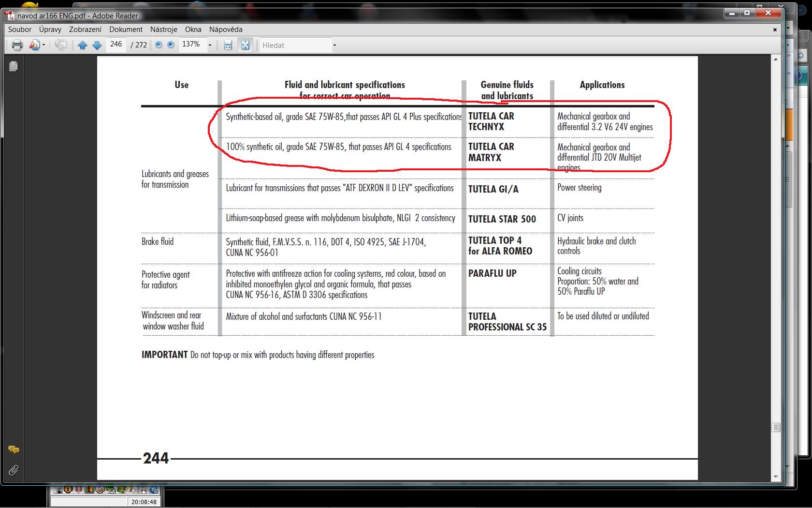Click the zoom in plus button
Image resolution: width=812 pixels, height=508 pixels.
click(171, 45)
